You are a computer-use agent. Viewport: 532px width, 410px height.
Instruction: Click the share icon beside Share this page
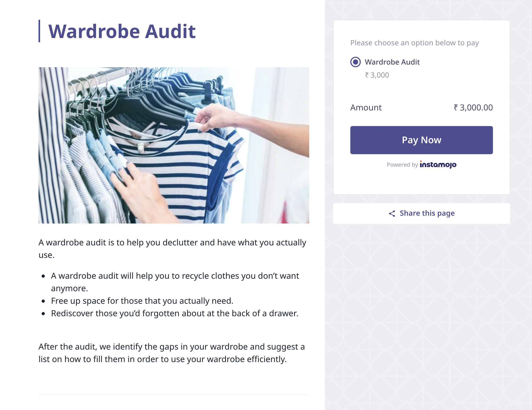tap(392, 214)
